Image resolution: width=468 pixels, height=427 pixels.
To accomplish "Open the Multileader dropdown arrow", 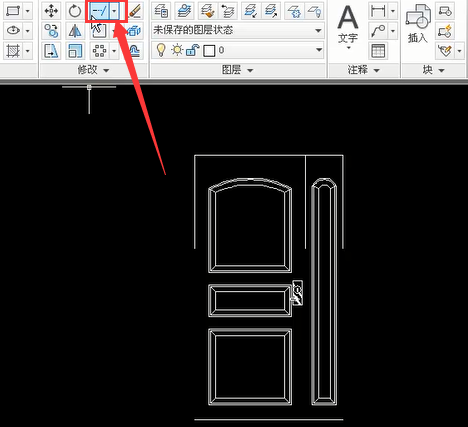I will [393, 31].
